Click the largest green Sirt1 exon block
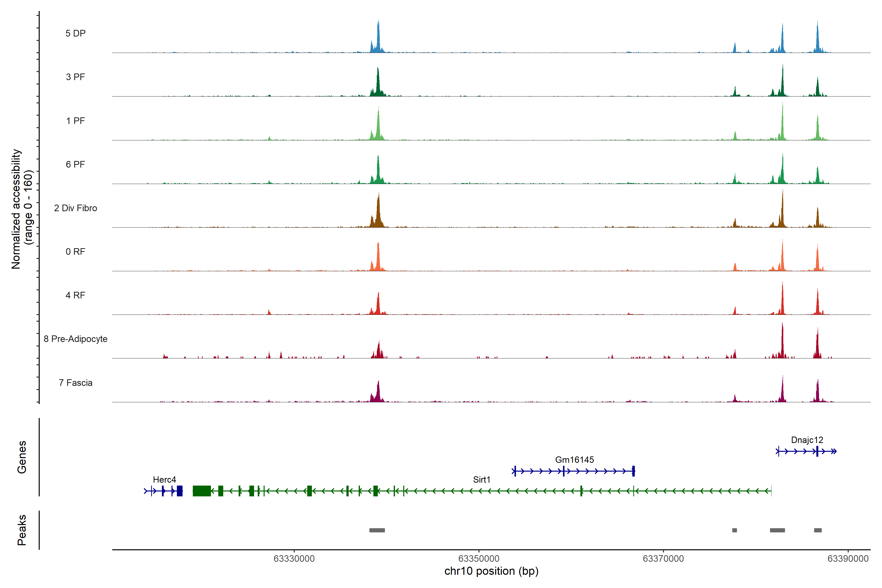The width and height of the screenshot is (882, 588). pyautogui.click(x=202, y=491)
